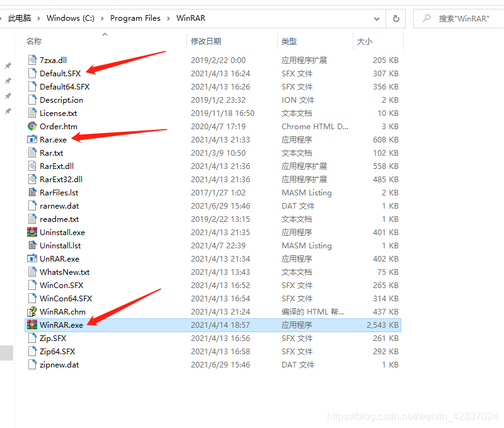Click the Zip.SFX file icon
The image size is (504, 428).
[x=32, y=338]
